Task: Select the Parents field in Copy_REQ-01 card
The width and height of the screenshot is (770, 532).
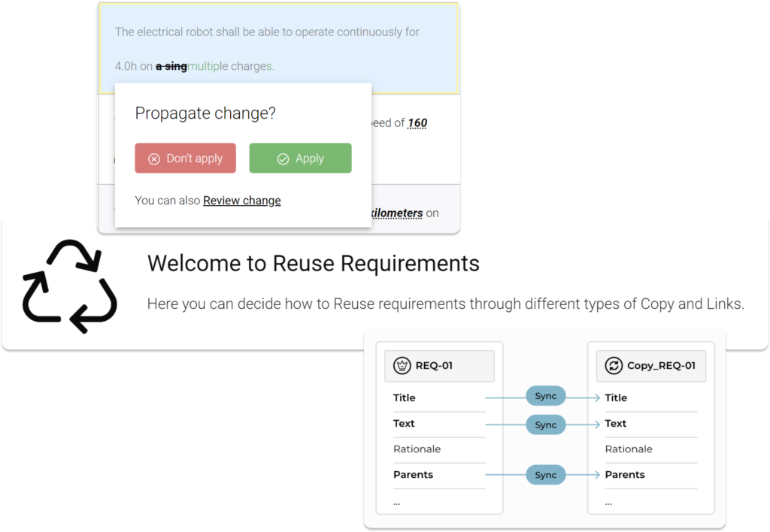Action: pyautogui.click(x=625, y=475)
